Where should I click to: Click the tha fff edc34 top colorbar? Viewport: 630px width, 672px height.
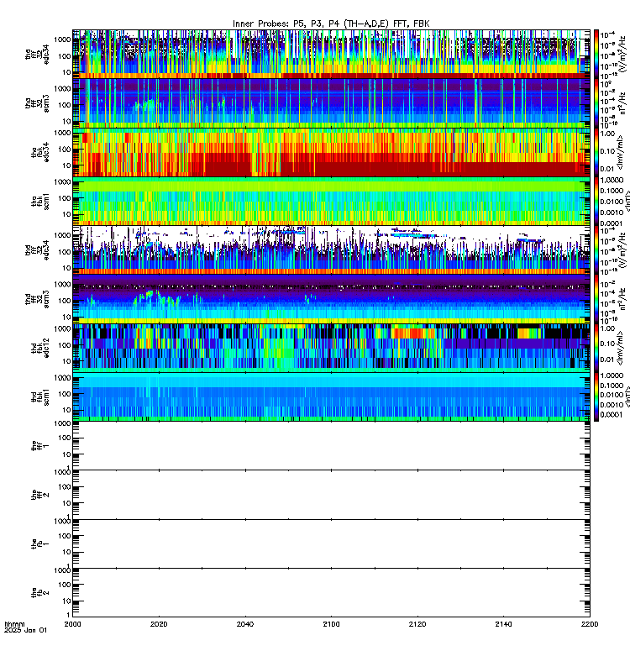596,54
